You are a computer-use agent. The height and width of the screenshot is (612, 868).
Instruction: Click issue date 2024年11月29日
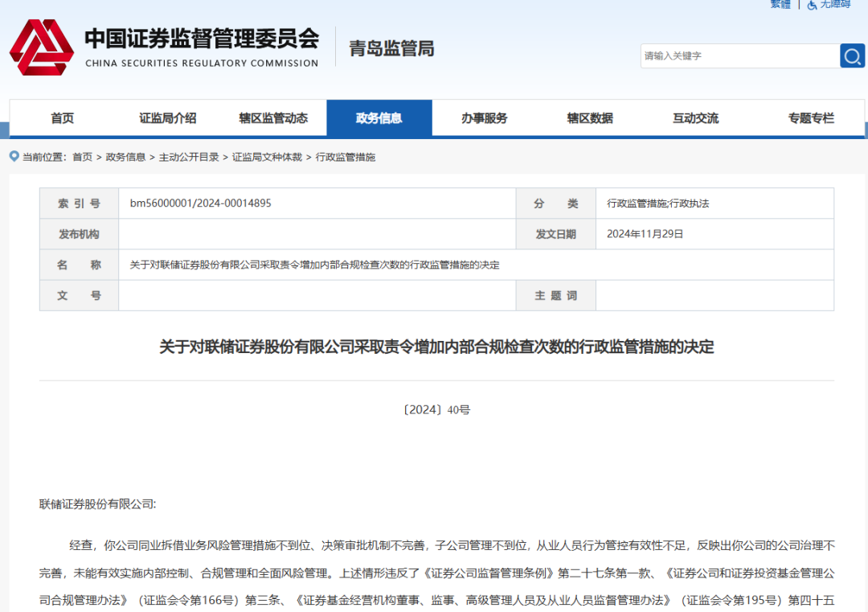point(645,234)
